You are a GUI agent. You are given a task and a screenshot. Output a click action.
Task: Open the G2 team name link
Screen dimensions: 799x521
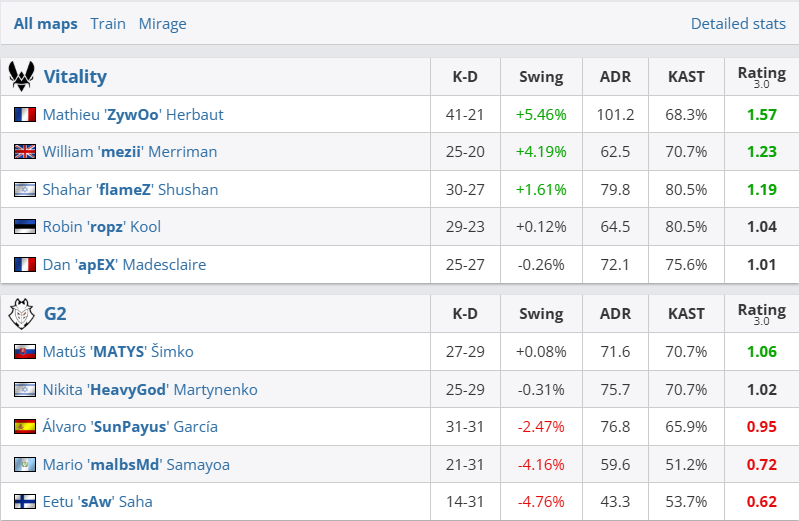55,314
